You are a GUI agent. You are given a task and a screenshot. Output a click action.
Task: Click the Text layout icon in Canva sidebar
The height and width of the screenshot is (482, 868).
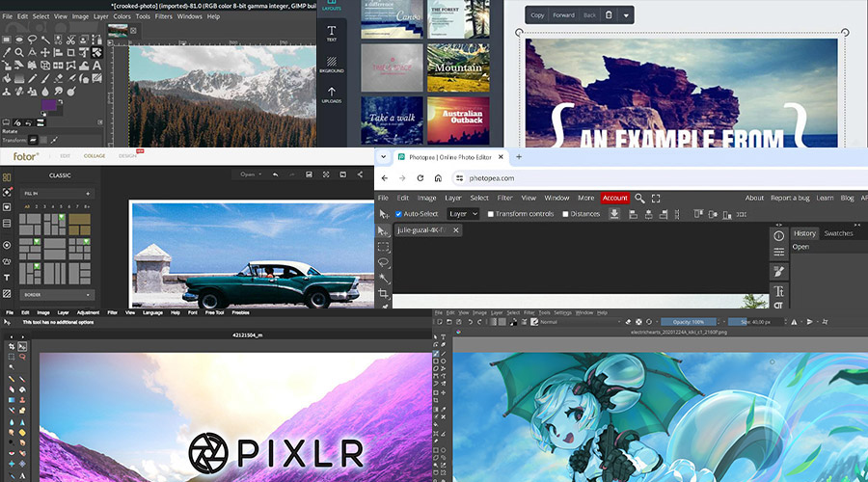332,33
